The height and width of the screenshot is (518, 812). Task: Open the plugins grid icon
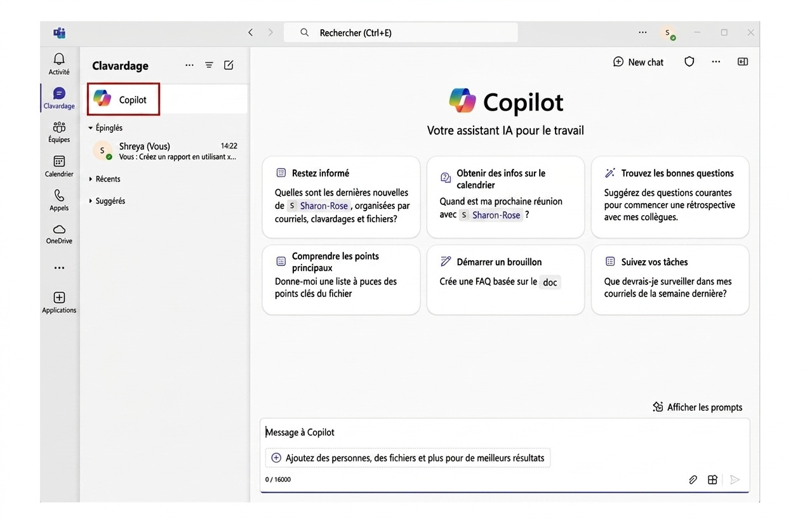712,480
